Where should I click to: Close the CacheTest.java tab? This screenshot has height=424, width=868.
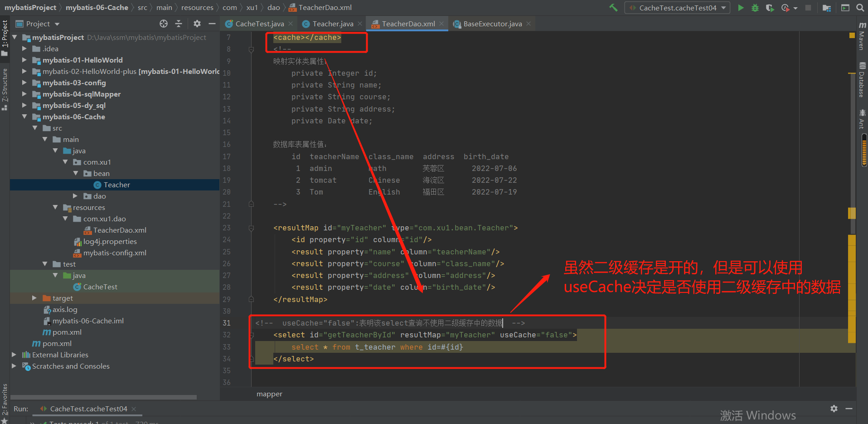point(291,24)
